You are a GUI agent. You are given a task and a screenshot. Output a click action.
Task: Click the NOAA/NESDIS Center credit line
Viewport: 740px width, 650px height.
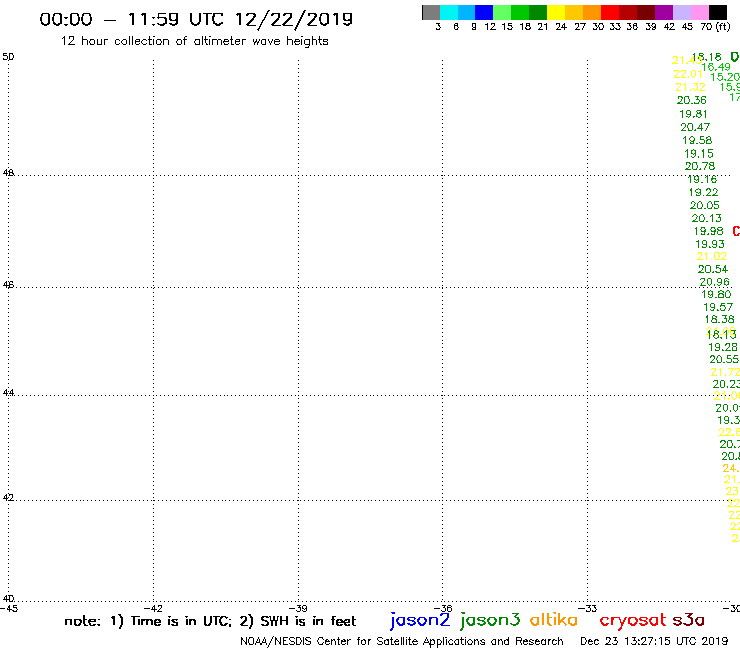pyautogui.click(x=402, y=642)
